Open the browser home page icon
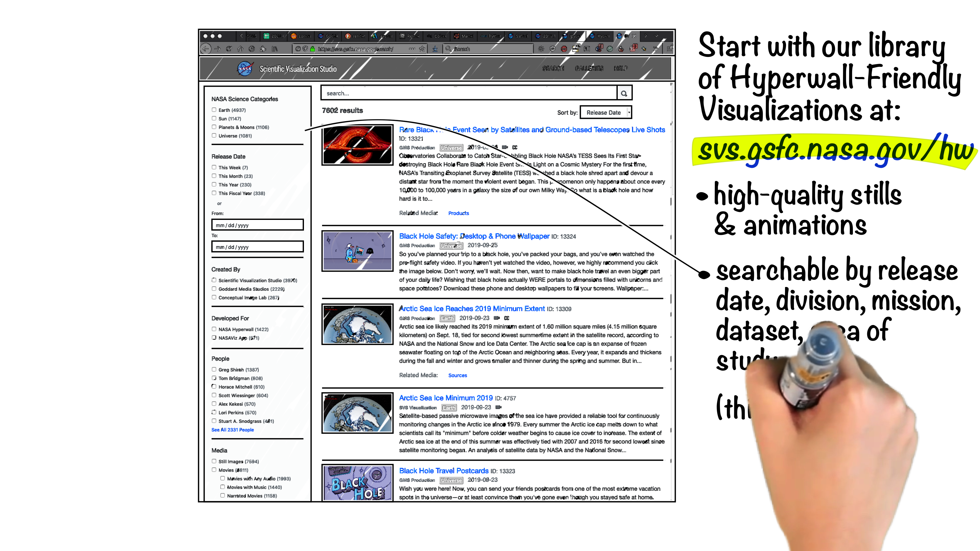Screen dimensions: 980x551 pyautogui.click(x=240, y=49)
